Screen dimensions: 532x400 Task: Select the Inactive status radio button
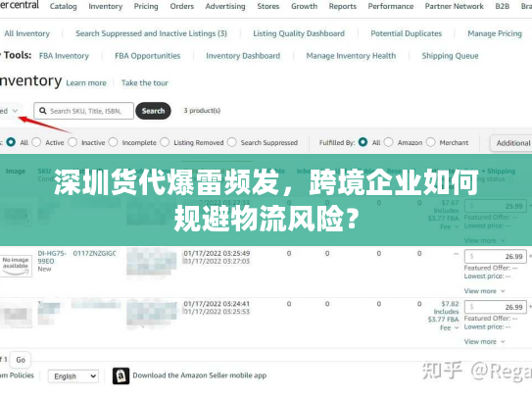tap(73, 142)
